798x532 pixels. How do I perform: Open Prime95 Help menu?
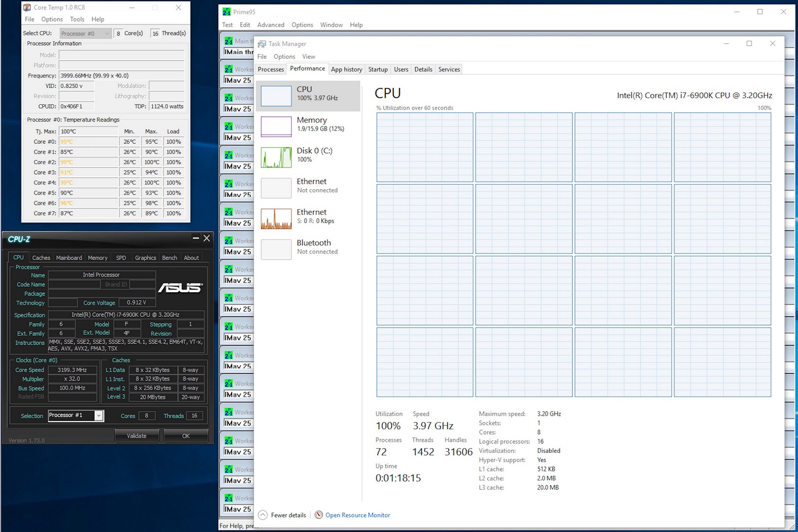pyautogui.click(x=357, y=25)
